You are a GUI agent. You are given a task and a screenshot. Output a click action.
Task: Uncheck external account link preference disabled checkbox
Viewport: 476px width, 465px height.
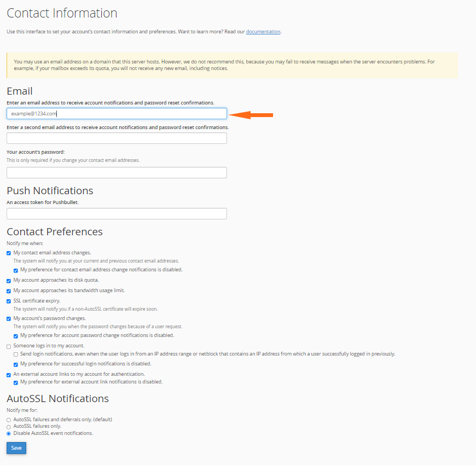[16, 382]
